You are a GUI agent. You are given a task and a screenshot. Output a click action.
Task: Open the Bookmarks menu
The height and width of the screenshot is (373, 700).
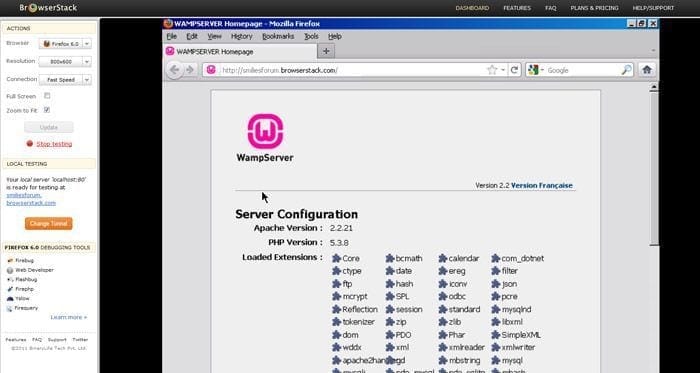[x=278, y=37]
